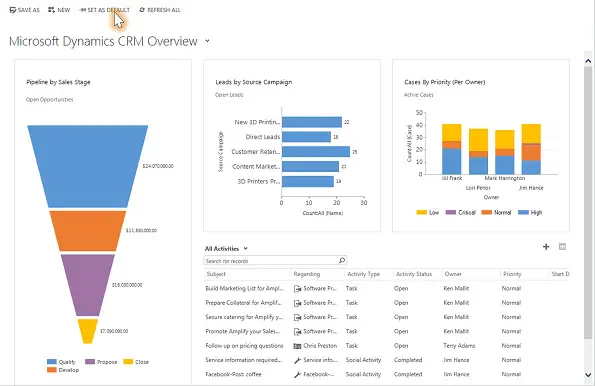Sort by Activity Type column header
The width and height of the screenshot is (595, 386).
pos(363,274)
